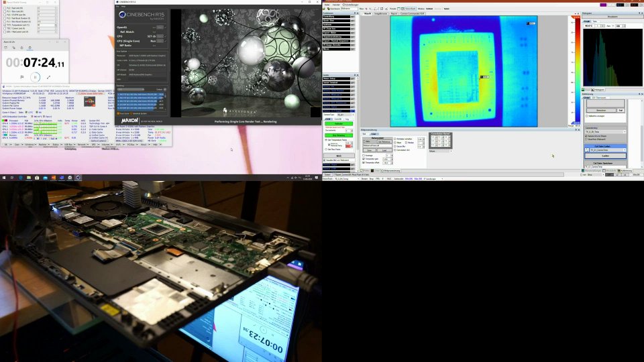Click the Laden button in Kalibrierung panel
The image size is (644, 362).
[x=606, y=156]
